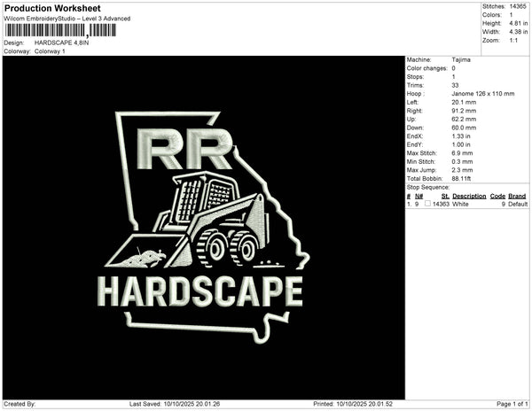Click the Down value 60.0 mm
The image size is (532, 411).
click(464, 128)
